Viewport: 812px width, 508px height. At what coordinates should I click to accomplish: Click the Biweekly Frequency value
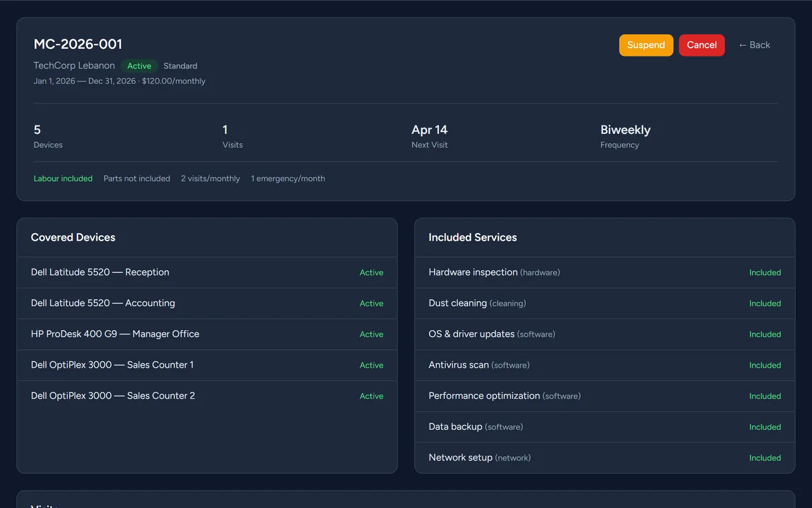[x=625, y=130]
